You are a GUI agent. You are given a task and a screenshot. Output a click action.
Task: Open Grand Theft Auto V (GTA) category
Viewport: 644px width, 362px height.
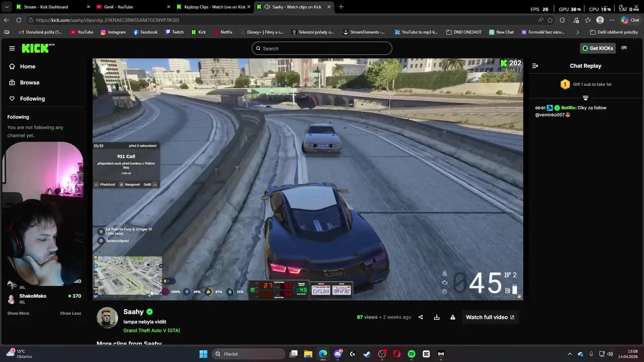point(151,331)
